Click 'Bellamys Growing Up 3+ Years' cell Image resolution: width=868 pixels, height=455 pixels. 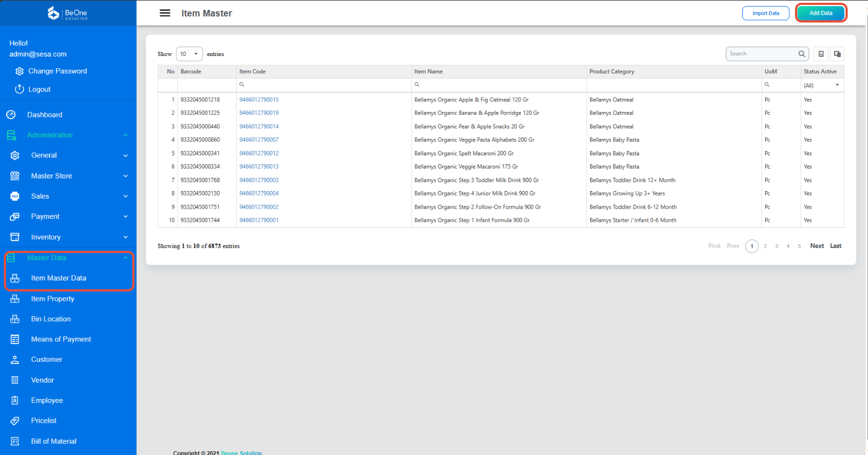627,194
